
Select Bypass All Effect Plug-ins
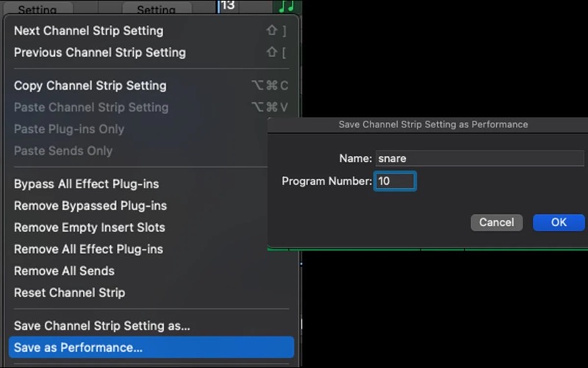tap(86, 184)
